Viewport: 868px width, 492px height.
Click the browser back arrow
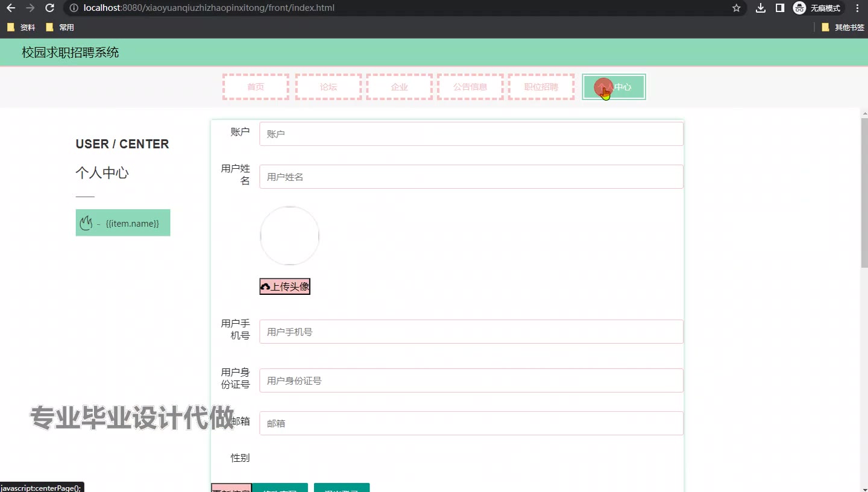tap(11, 8)
